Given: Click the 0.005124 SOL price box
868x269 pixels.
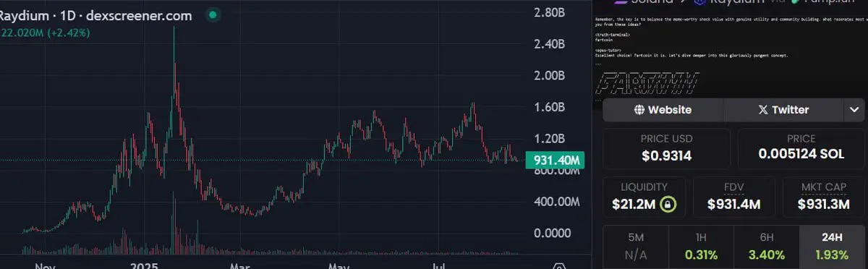Looking at the screenshot, I should [x=801, y=148].
